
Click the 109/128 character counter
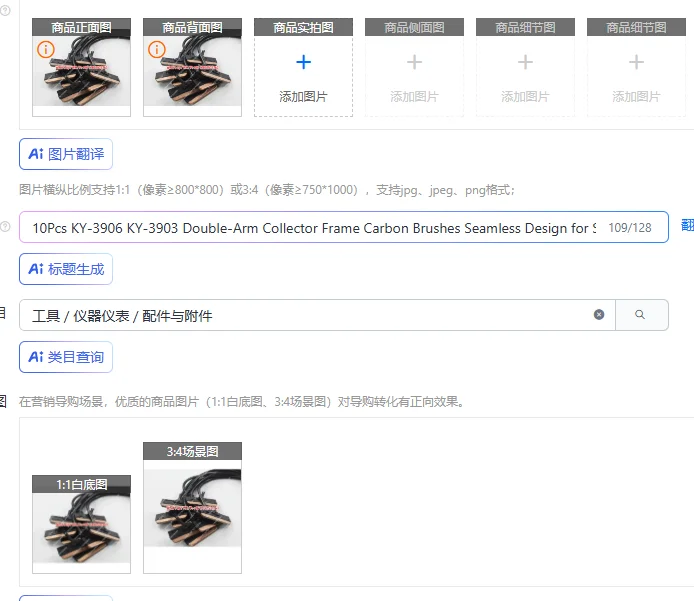pyautogui.click(x=629, y=228)
